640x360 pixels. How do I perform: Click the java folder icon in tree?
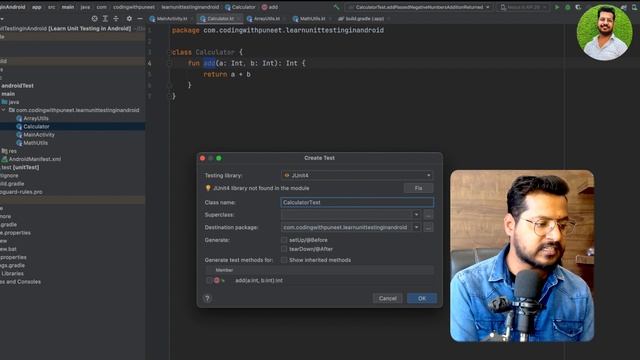4,102
